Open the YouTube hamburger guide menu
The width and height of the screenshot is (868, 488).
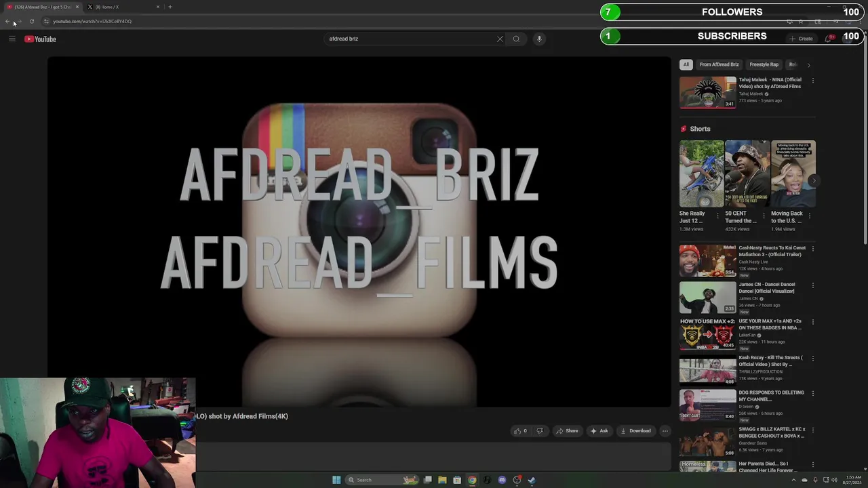(x=12, y=39)
